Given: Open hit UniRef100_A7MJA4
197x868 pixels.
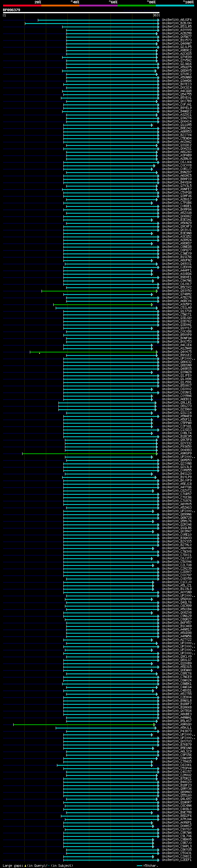Looking at the screenshot, I should tap(177, 819).
